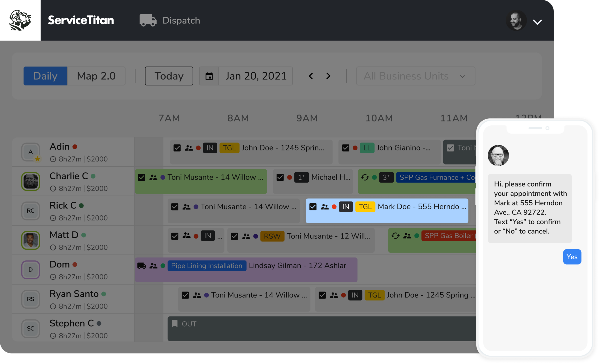Open the calendar date picker icon
Viewport: 600px width, 364px height.
tap(209, 76)
